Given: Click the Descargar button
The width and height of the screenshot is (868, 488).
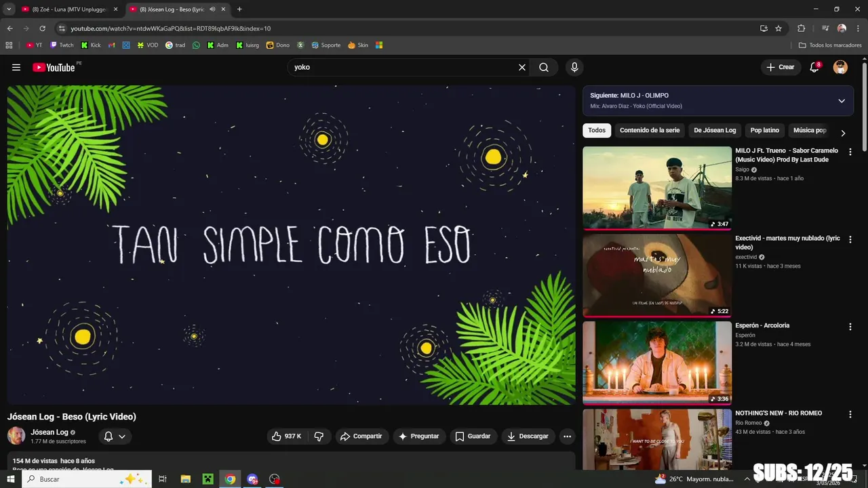Looking at the screenshot, I should click(x=528, y=436).
